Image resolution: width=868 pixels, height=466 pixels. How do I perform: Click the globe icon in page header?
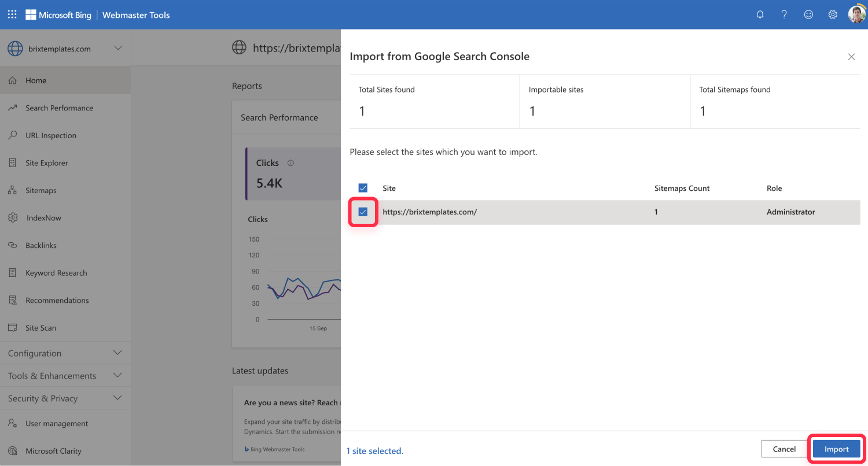click(x=239, y=47)
